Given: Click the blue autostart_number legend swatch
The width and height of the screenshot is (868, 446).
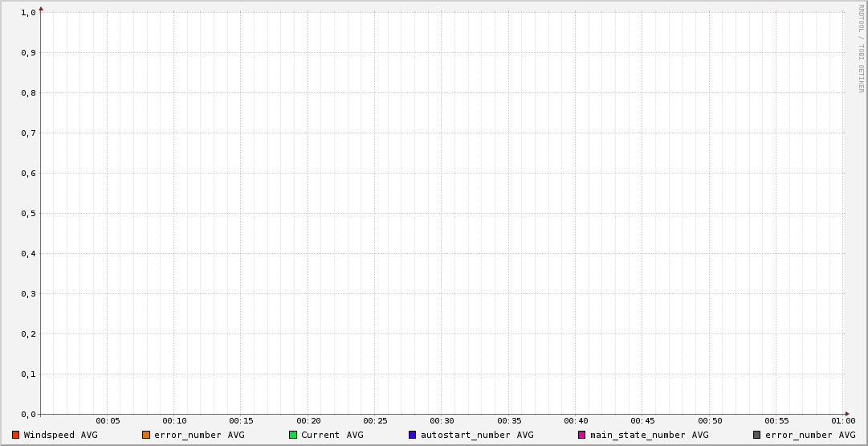Looking at the screenshot, I should coord(413,435).
